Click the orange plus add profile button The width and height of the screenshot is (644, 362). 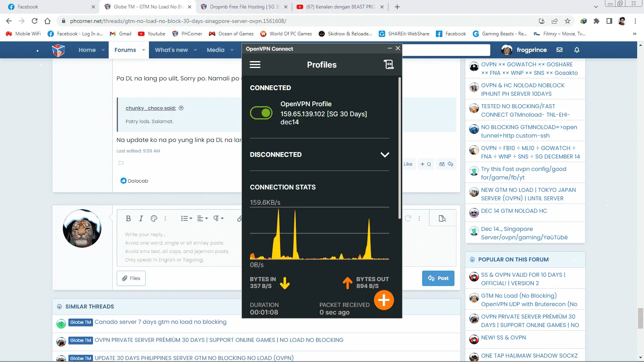coord(384,300)
